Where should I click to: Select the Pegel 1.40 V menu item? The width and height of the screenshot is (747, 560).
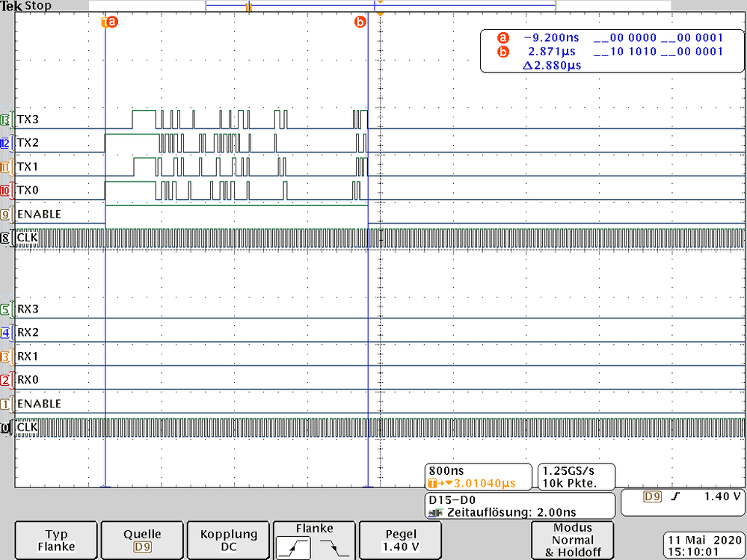click(x=400, y=540)
